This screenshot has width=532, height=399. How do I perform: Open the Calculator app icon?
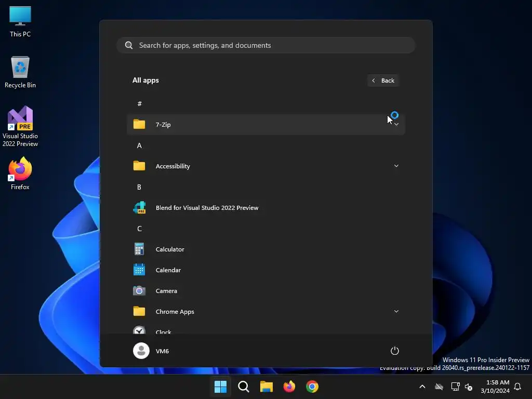[x=139, y=249]
